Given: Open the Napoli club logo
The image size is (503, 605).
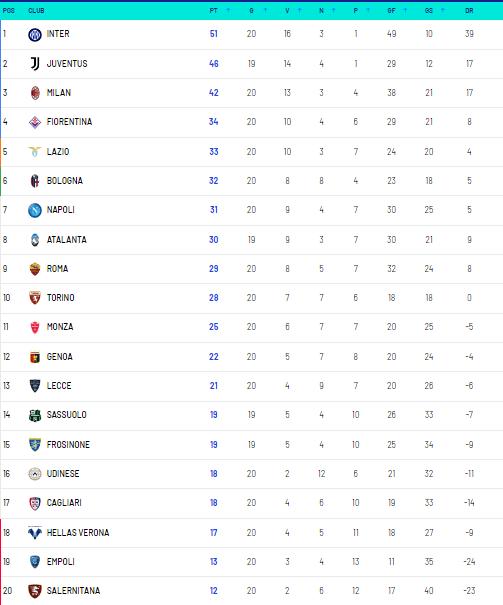Looking at the screenshot, I should coord(35,210).
